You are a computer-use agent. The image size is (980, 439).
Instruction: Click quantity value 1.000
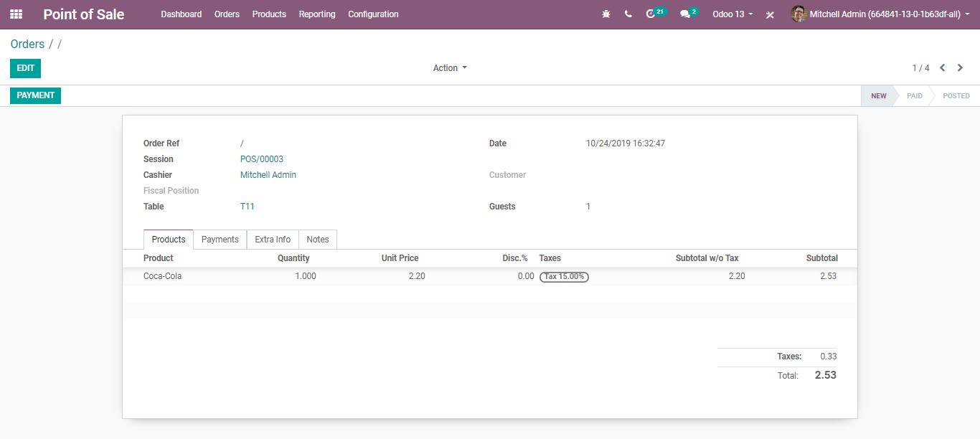(306, 276)
